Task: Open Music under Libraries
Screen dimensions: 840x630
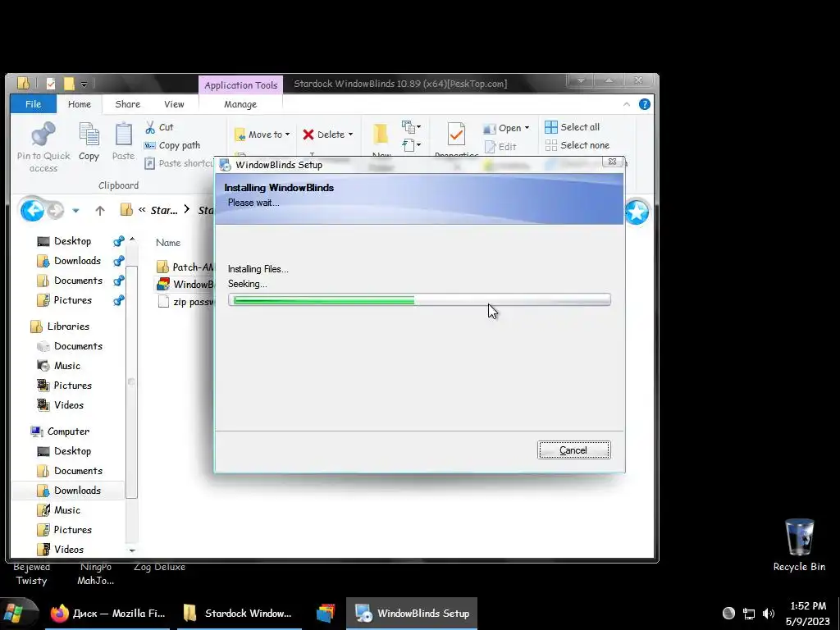Action: tap(58, 366)
